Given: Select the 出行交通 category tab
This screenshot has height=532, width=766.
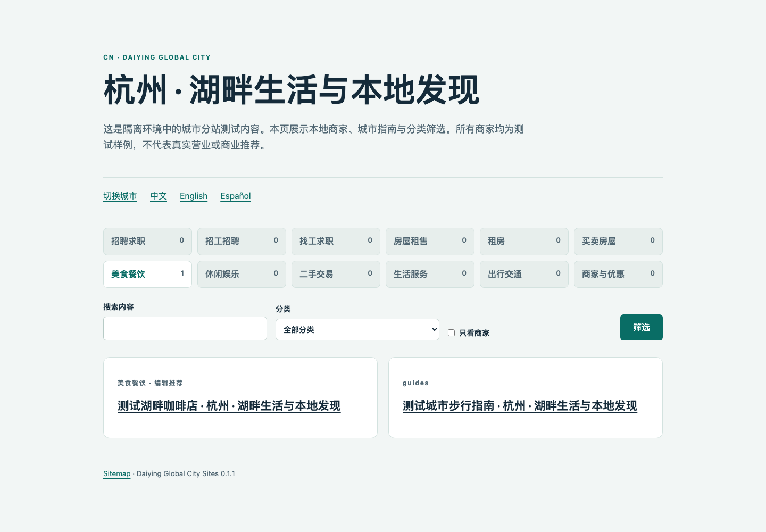Looking at the screenshot, I should tap(524, 274).
